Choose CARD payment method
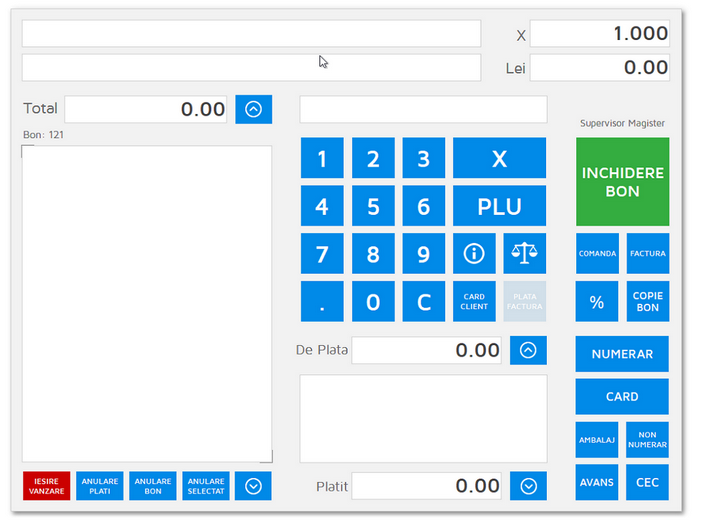The height and width of the screenshot is (527, 703). (x=622, y=397)
